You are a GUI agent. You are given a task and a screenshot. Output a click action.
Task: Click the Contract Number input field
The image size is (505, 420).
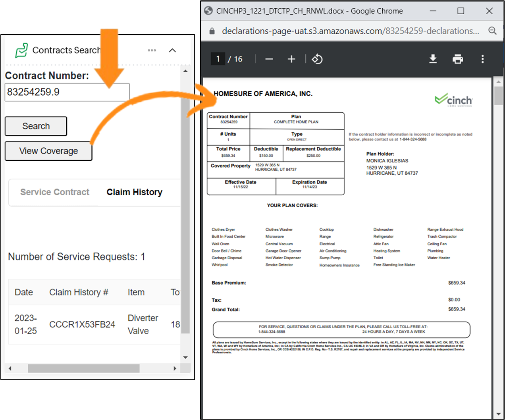(x=67, y=92)
